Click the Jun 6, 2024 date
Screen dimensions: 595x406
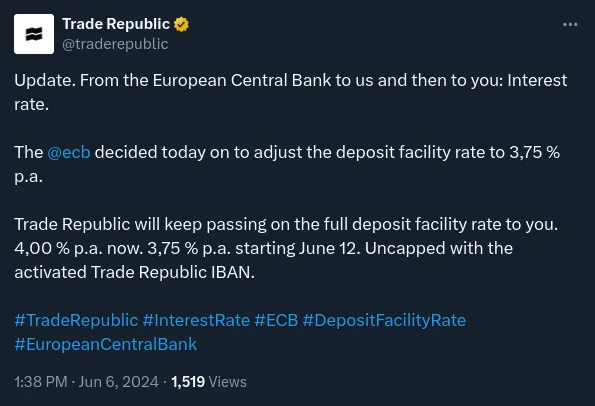(x=118, y=382)
